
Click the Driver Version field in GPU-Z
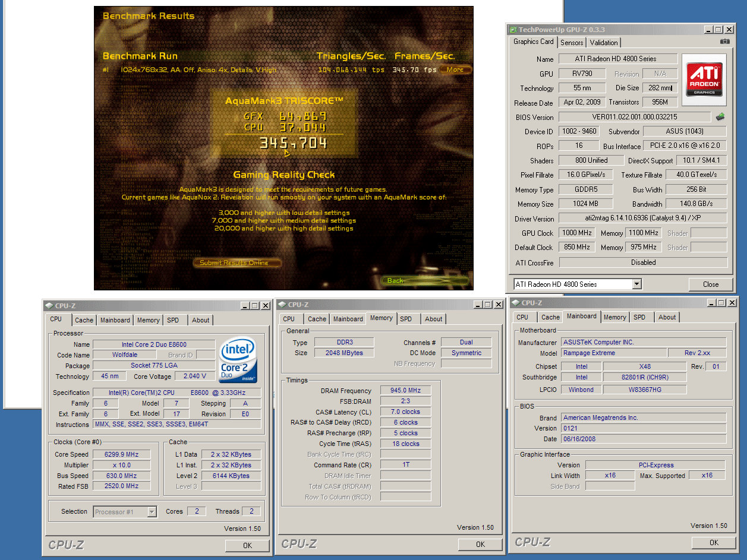coord(643,219)
